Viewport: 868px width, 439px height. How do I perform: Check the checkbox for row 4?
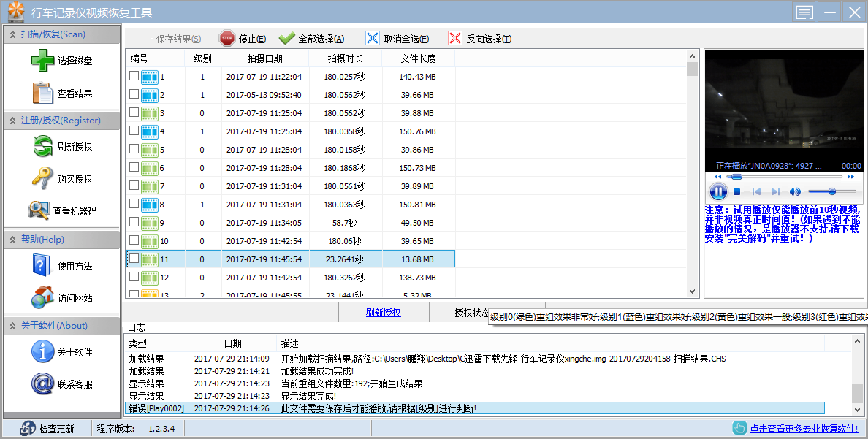coord(134,131)
